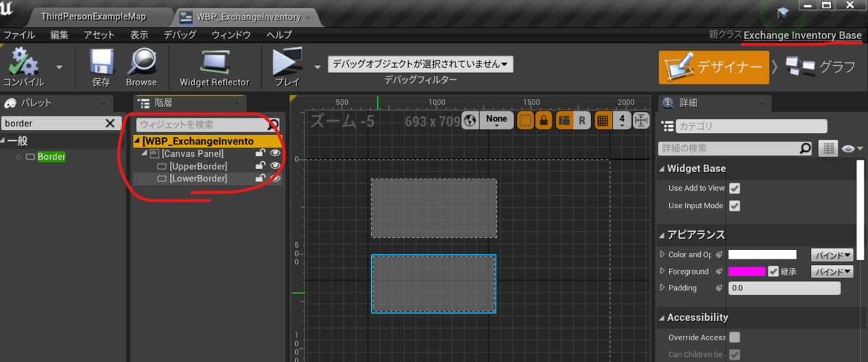
Task: Open the ファイル menu
Action: coord(20,35)
